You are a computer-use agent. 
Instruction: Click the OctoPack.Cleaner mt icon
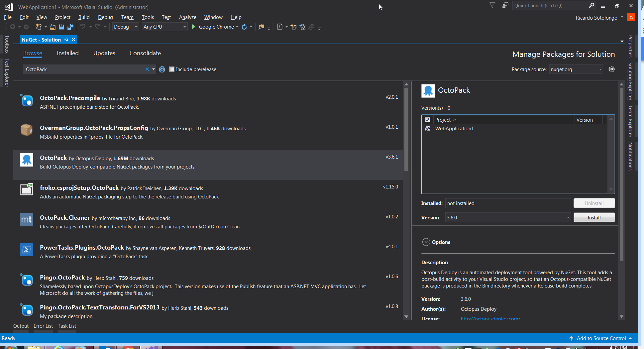point(27,220)
